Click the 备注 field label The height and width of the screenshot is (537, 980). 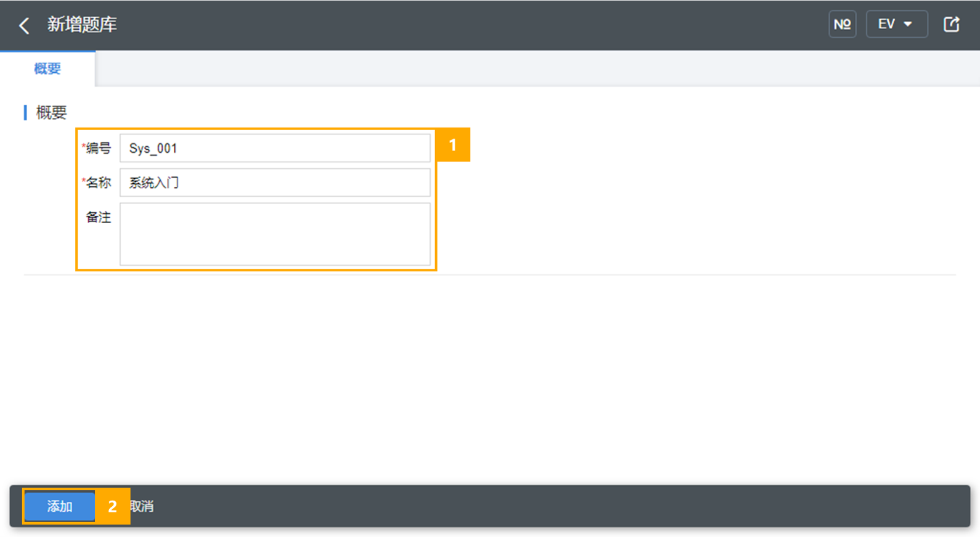(x=99, y=218)
